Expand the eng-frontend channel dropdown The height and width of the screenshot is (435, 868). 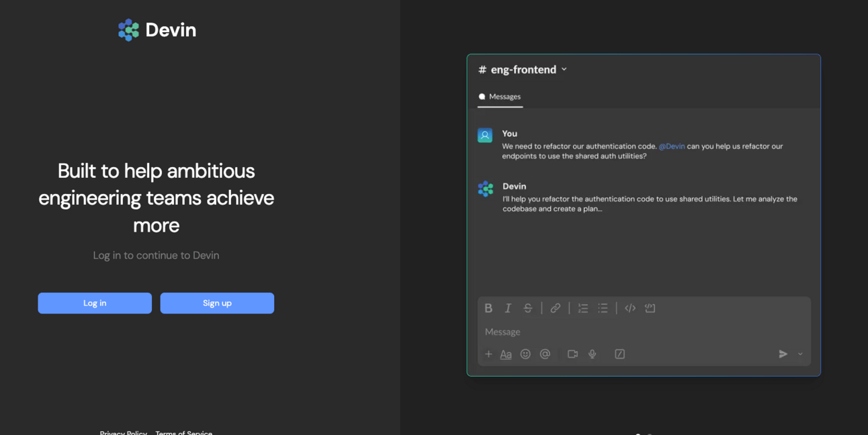click(x=564, y=69)
